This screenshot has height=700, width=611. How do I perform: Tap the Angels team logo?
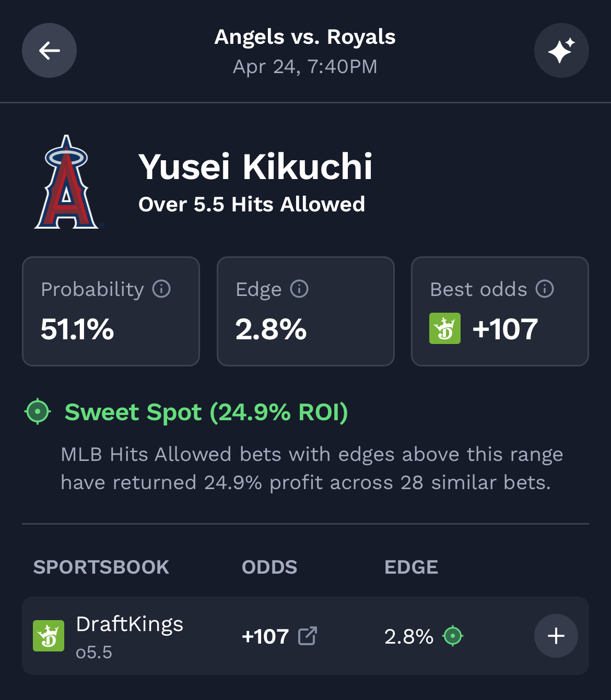coord(67,182)
